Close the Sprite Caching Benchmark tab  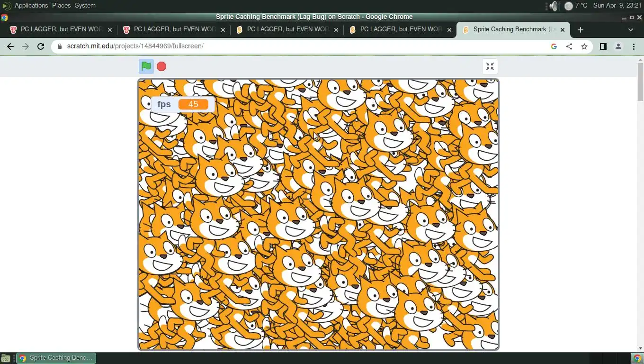(563, 29)
